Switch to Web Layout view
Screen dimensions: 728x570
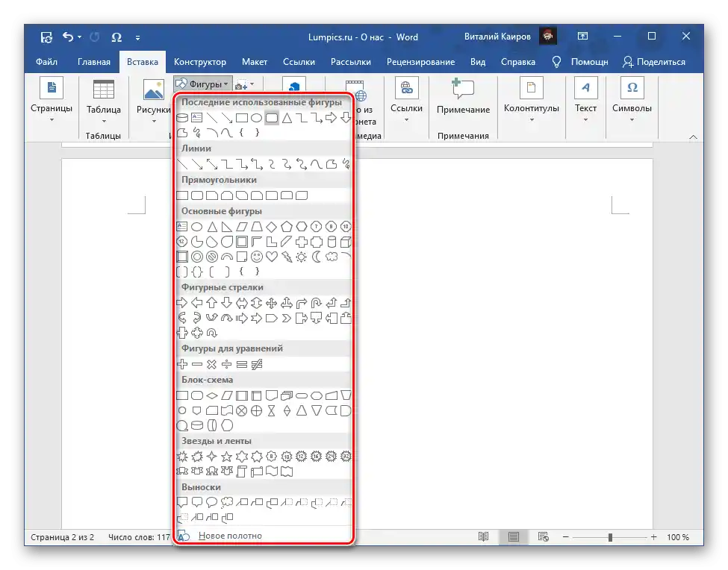click(x=544, y=536)
